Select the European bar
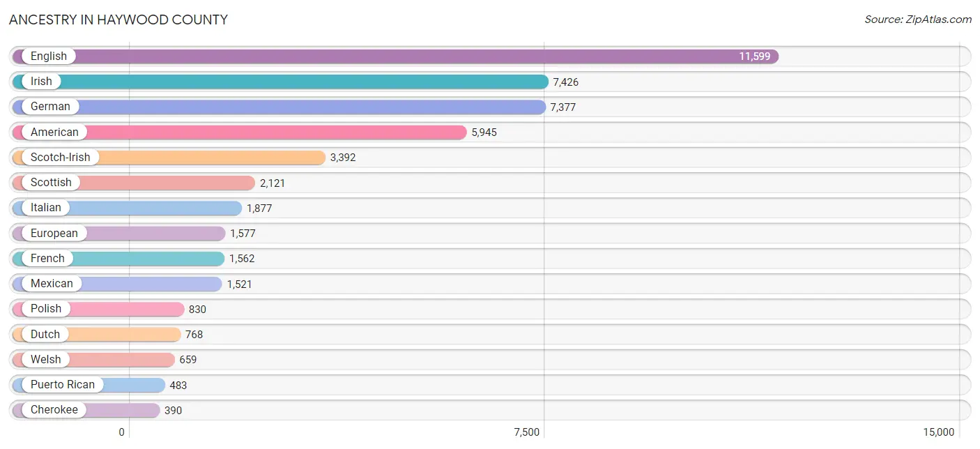This screenshot has height=449, width=980. coord(118,233)
